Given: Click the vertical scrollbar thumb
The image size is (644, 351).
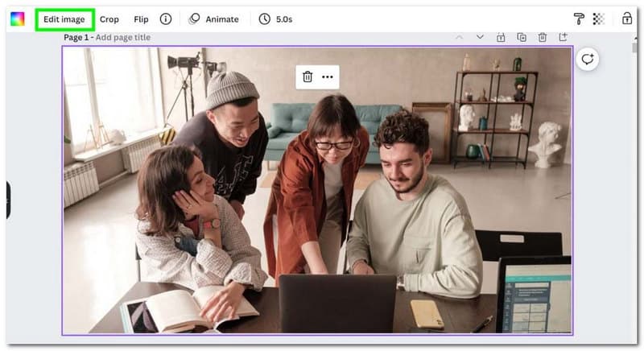Looking at the screenshot, I should point(634,47).
